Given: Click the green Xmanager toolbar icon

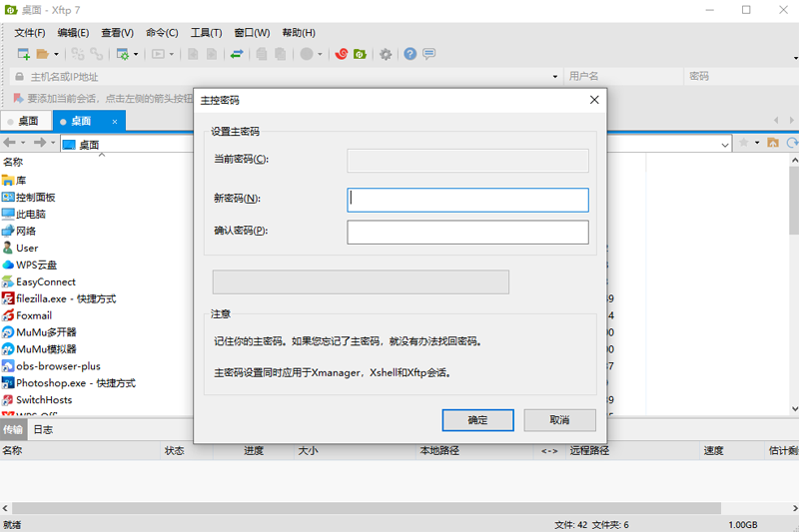Looking at the screenshot, I should tap(360, 54).
